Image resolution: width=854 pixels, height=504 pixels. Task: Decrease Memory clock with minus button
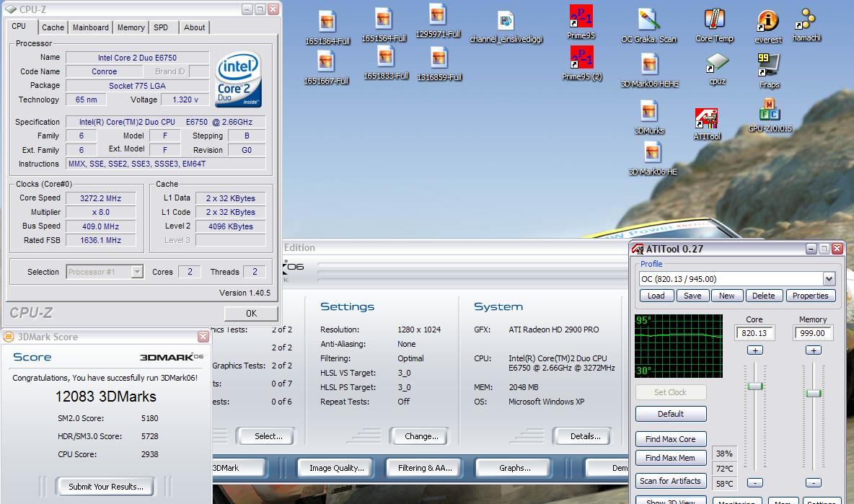click(x=813, y=483)
